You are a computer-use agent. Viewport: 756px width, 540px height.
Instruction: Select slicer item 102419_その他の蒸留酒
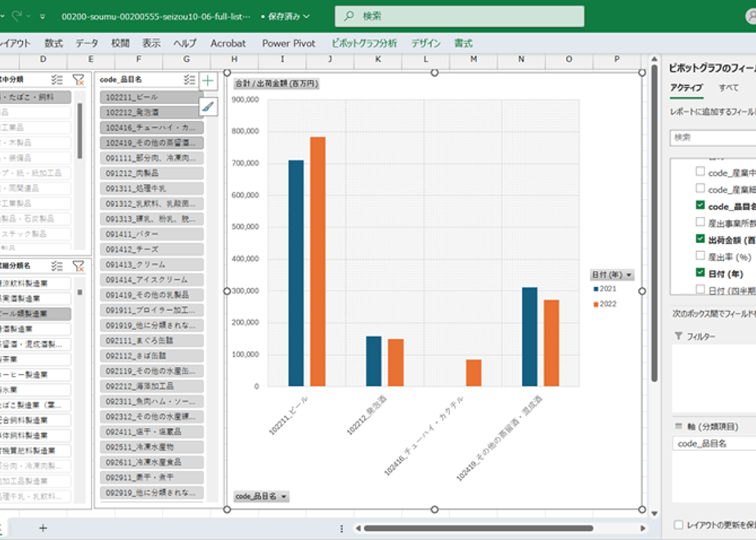151,142
